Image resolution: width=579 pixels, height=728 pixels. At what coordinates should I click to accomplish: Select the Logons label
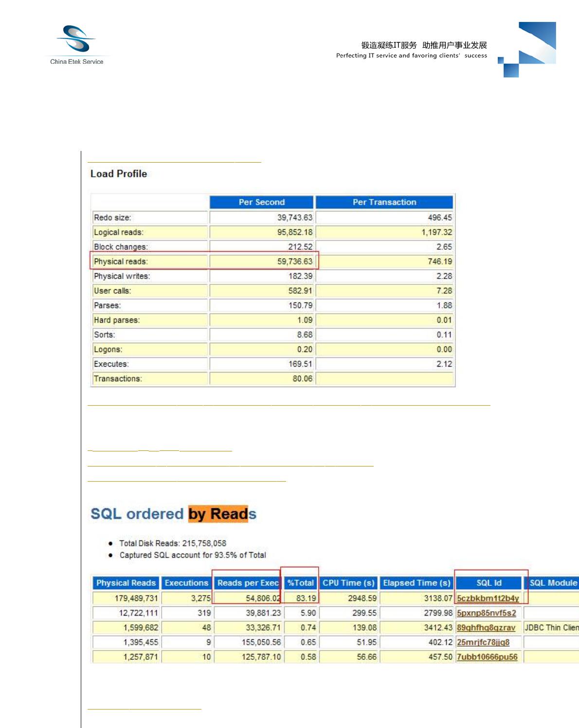coord(108,349)
